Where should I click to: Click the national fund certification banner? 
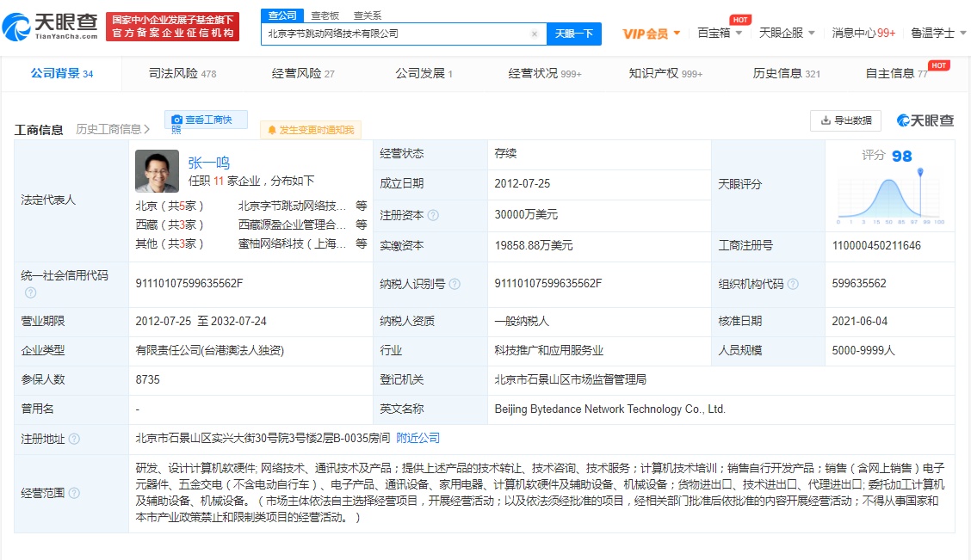[x=173, y=27]
